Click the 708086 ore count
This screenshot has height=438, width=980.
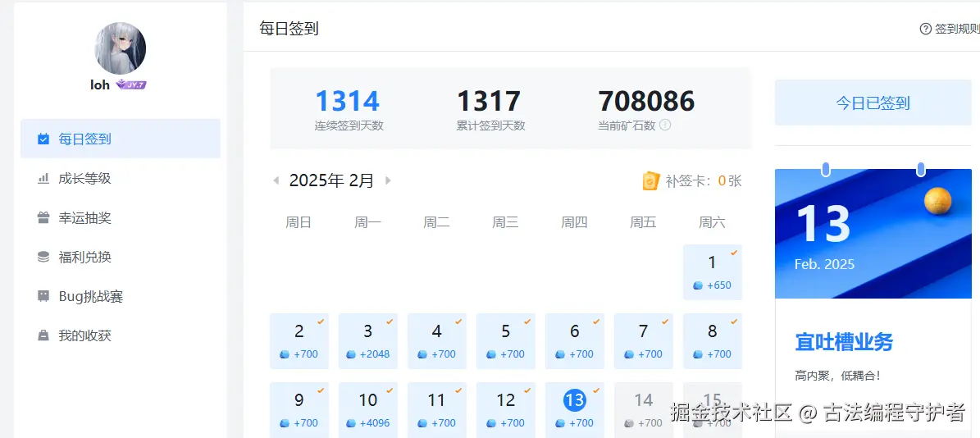click(x=646, y=101)
